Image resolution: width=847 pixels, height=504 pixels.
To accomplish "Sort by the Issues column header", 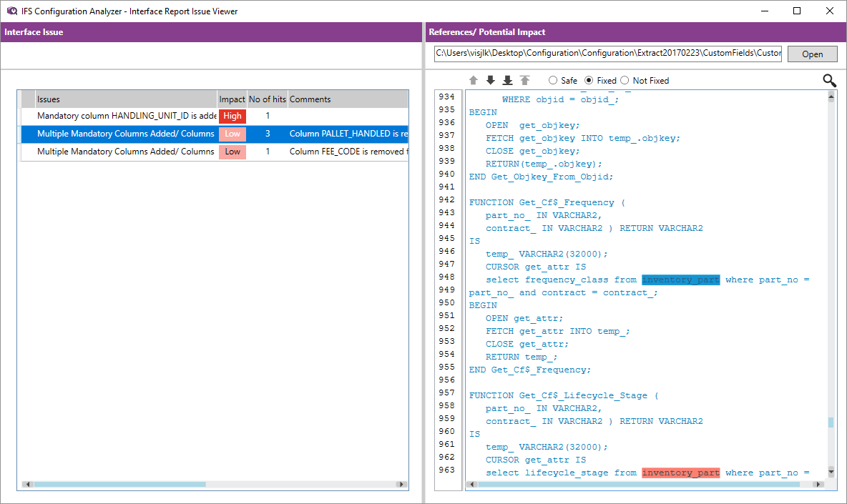I will 125,99.
